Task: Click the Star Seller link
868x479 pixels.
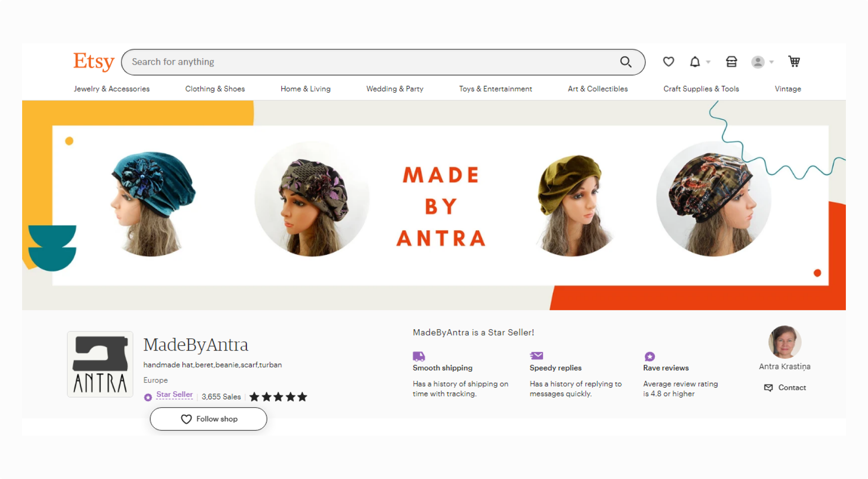Action: pyautogui.click(x=174, y=394)
